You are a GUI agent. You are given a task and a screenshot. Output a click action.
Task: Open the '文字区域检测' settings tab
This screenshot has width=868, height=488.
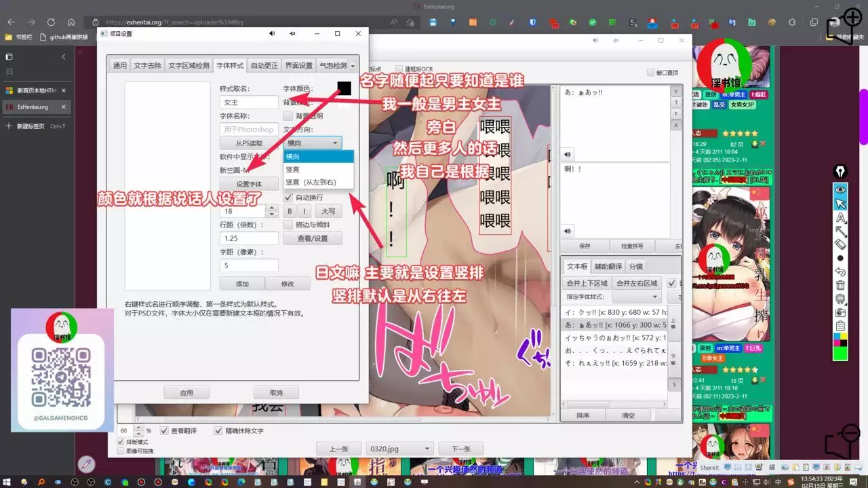click(189, 66)
